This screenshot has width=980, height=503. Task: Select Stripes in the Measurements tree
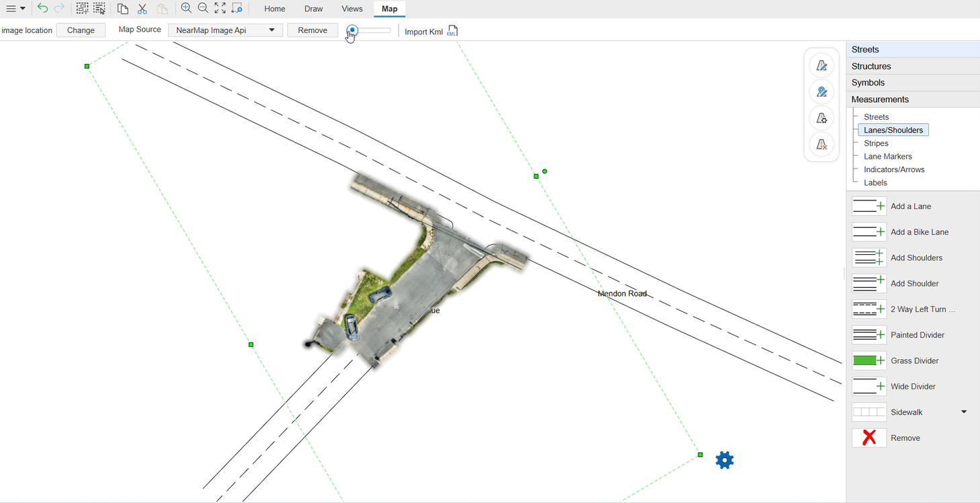pos(876,143)
